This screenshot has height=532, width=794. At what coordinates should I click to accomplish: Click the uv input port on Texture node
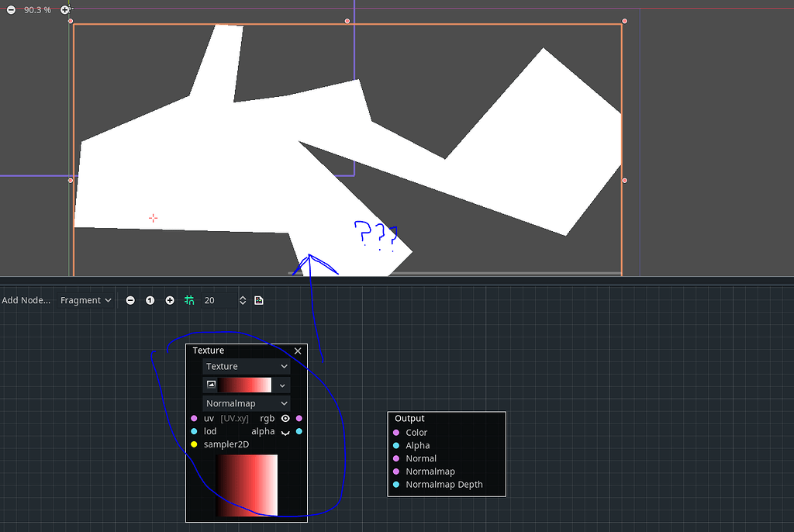[x=194, y=418]
